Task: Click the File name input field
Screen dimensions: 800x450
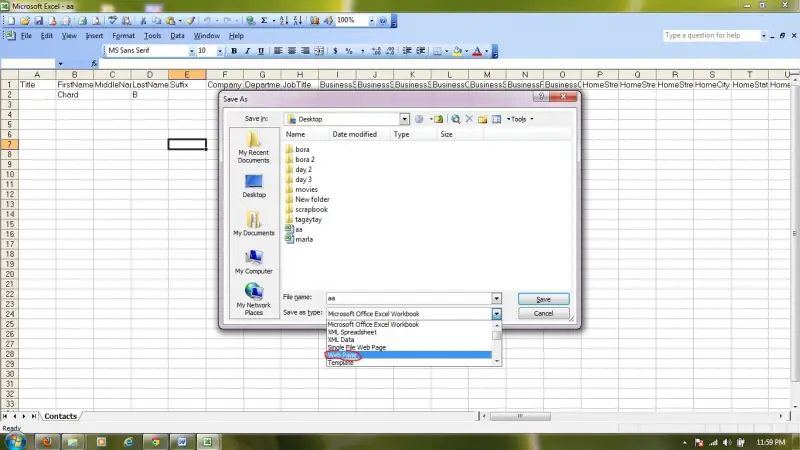Action: point(409,298)
